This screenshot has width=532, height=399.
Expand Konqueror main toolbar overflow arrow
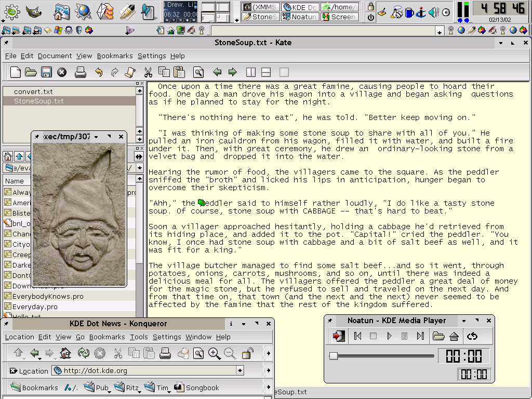pos(269,353)
